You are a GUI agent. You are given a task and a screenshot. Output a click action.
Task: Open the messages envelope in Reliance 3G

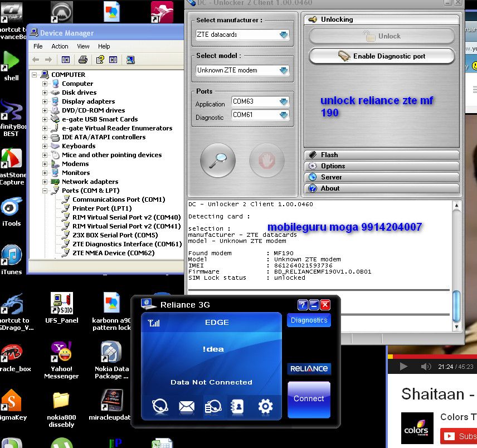click(187, 406)
